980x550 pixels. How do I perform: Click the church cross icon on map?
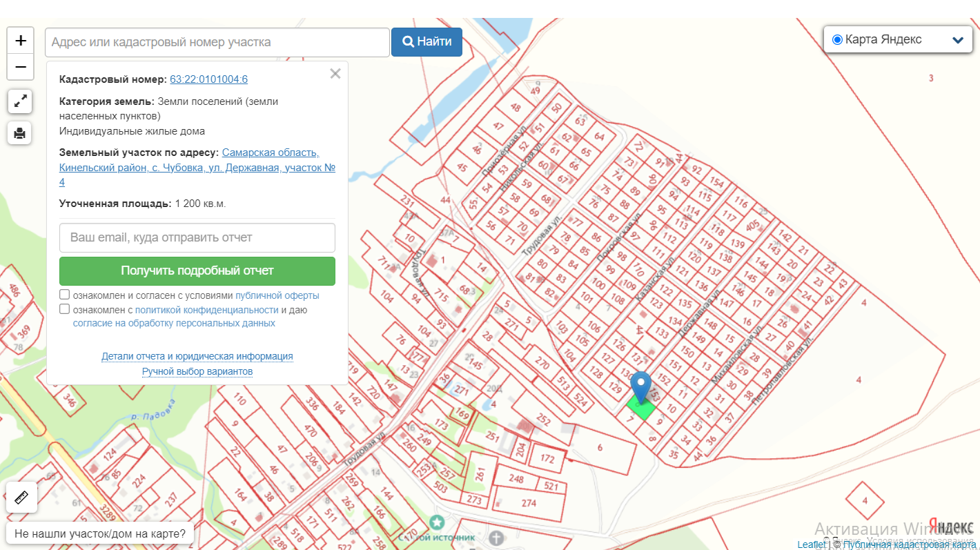click(x=496, y=537)
